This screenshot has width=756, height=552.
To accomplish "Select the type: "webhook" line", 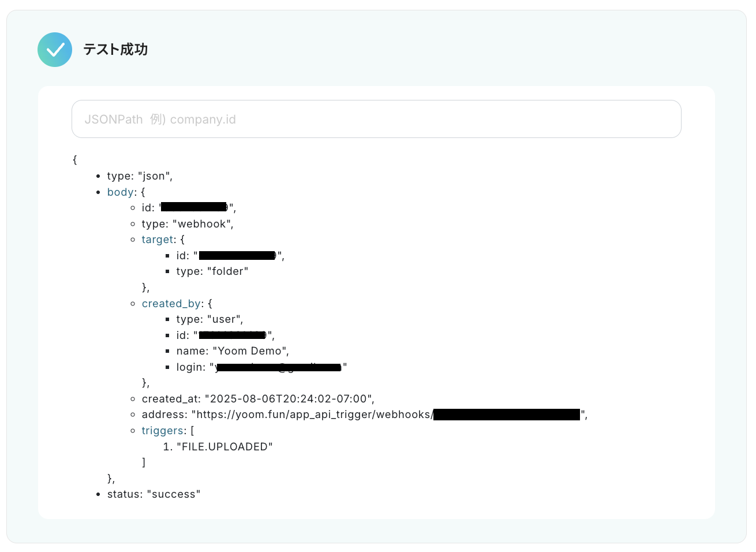I will point(188,224).
